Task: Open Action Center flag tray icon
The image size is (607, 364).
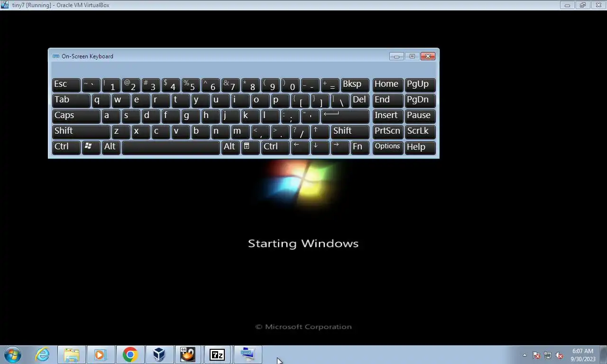Action: click(536, 355)
